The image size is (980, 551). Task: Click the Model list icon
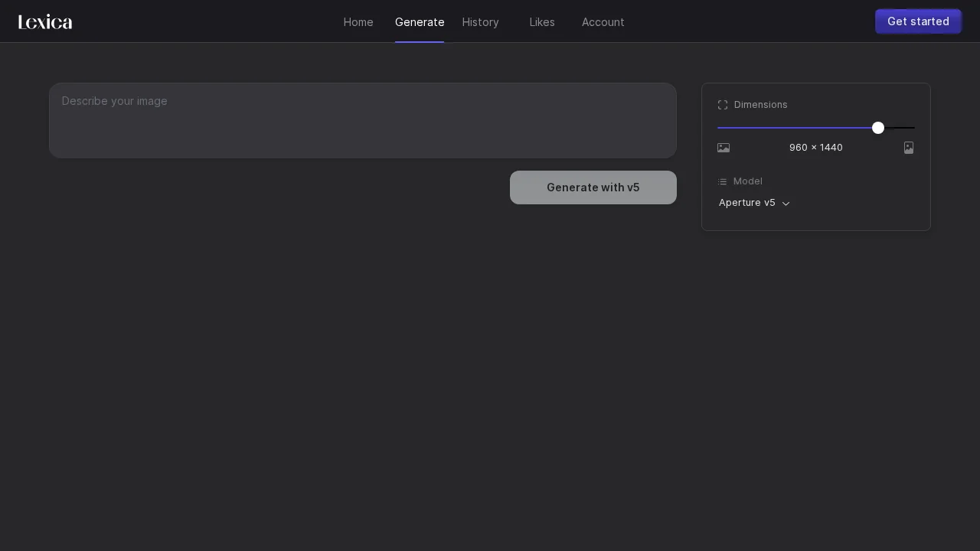click(x=723, y=181)
